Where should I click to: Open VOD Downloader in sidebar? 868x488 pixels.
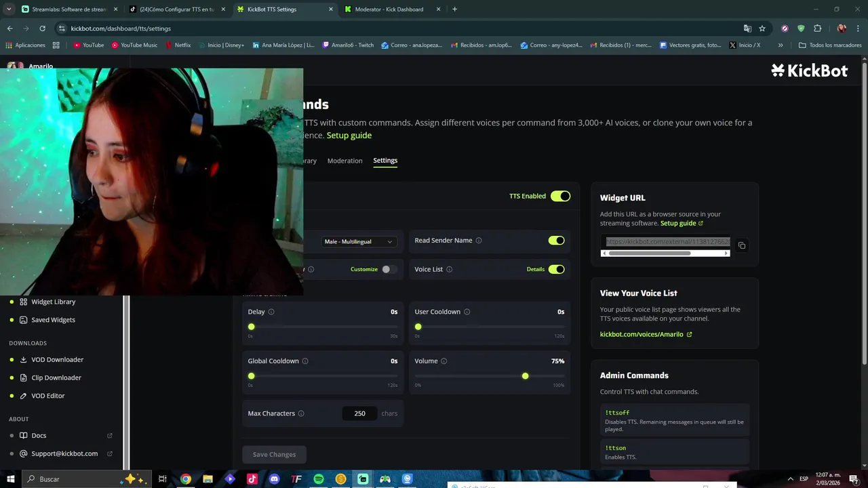coord(52,360)
